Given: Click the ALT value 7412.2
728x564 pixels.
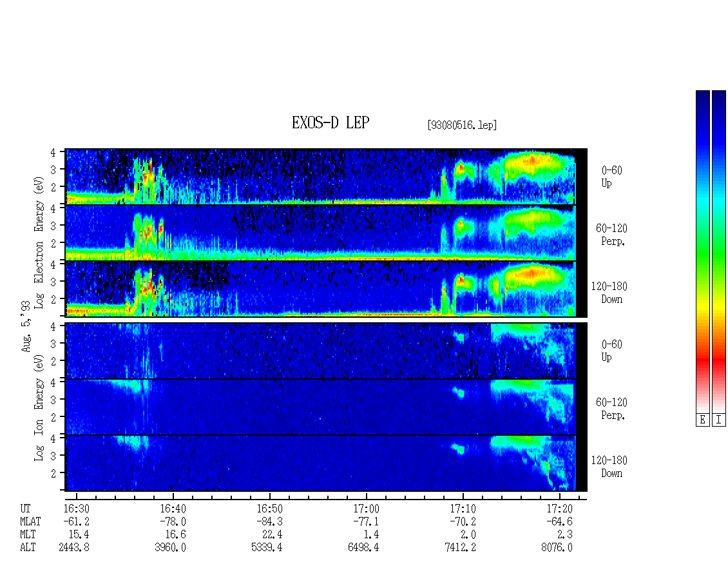Looking at the screenshot, I should [x=460, y=548].
